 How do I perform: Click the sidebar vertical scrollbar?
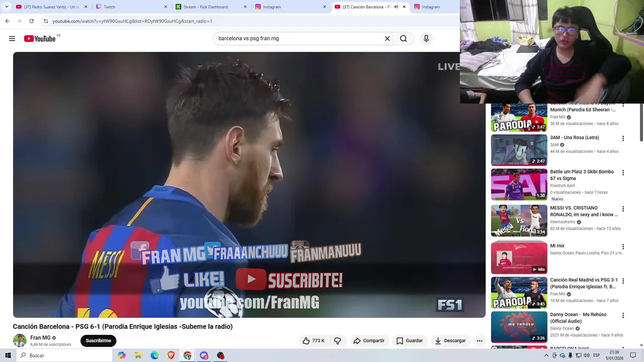(641, 122)
